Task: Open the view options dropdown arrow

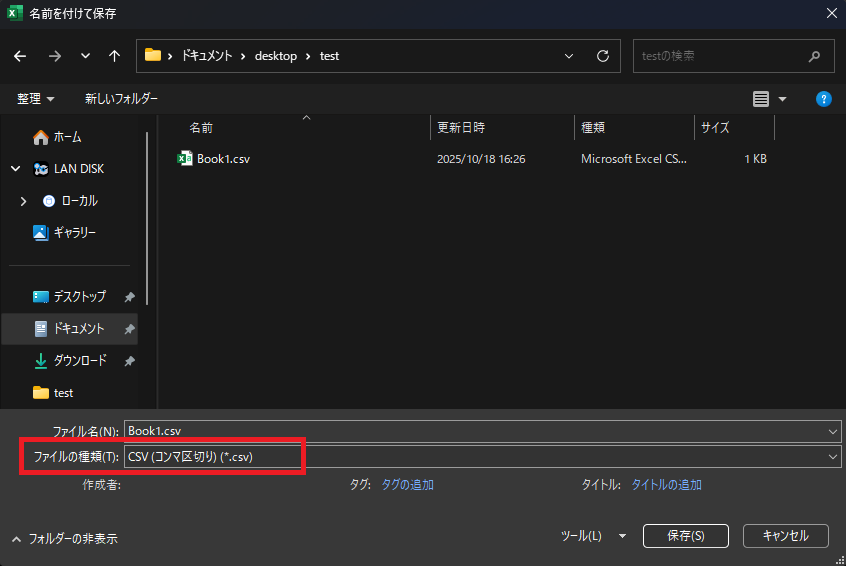Action: point(782,99)
